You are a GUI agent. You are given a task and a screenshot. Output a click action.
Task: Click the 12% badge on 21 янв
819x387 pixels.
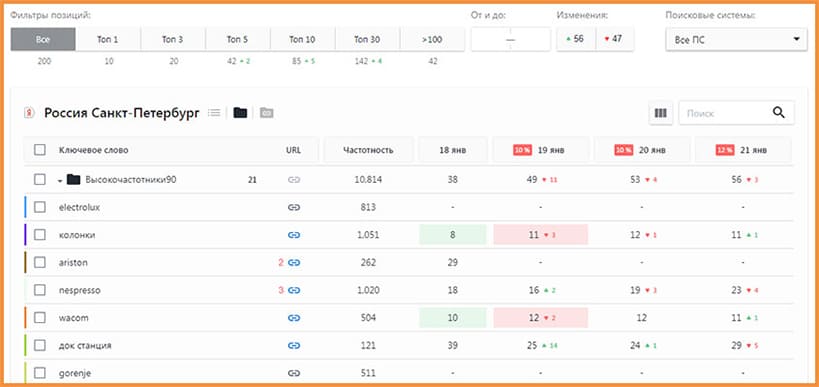click(x=725, y=150)
